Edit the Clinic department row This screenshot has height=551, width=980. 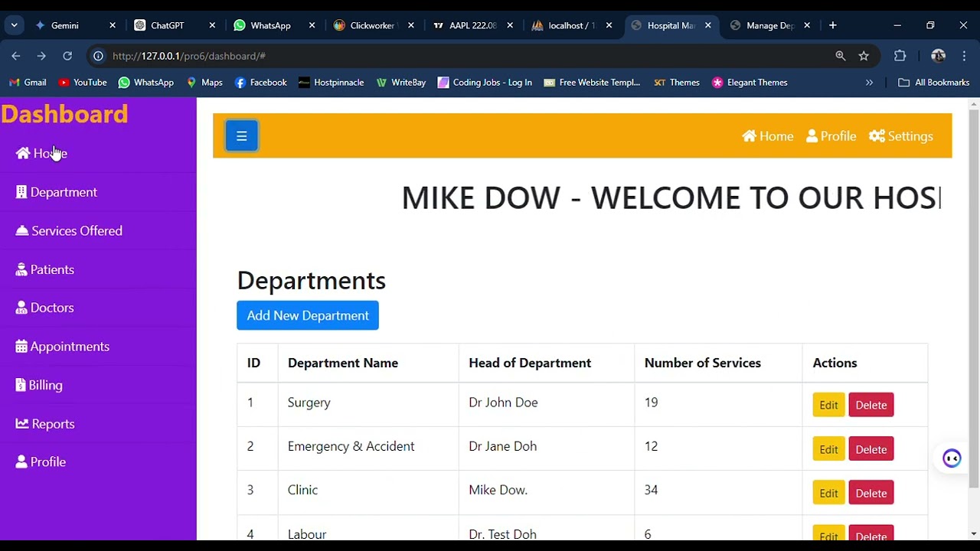coord(828,493)
